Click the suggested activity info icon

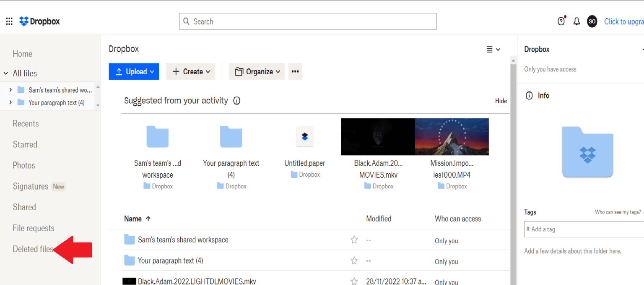coord(237,100)
